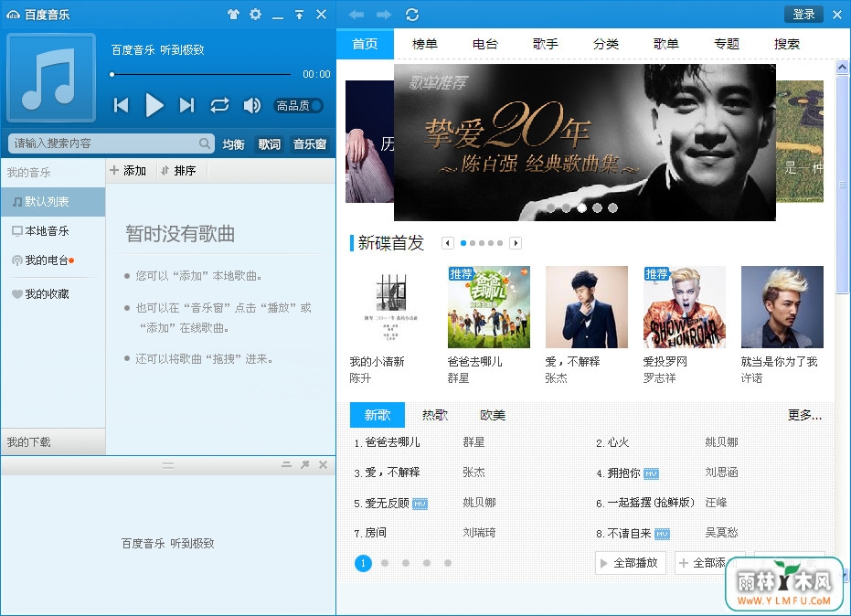Image resolution: width=851 pixels, height=616 pixels.
Task: Toggle the 歌词 lyrics panel
Action: pyautogui.click(x=269, y=144)
